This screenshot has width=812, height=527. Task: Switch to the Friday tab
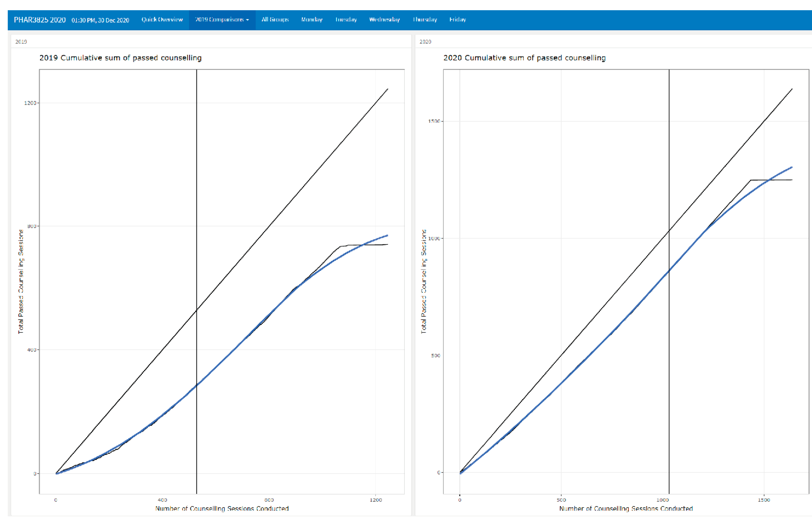click(458, 20)
